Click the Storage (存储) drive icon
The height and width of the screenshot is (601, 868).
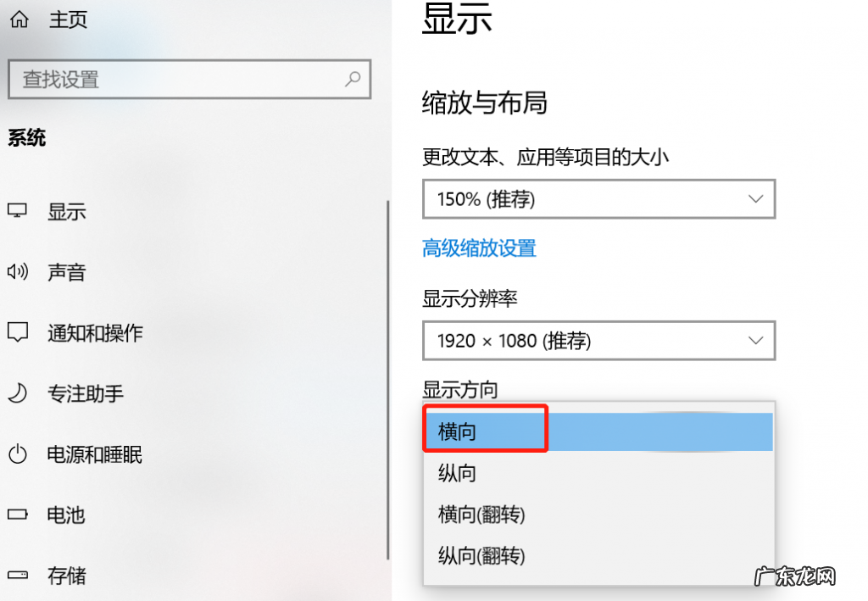[18, 576]
